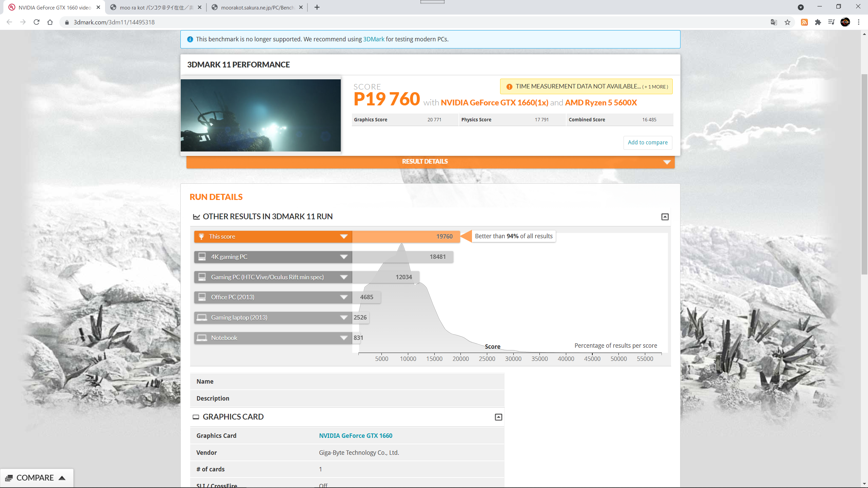Click the Better than 94% tooltip
The width and height of the screenshot is (868, 488).
click(x=514, y=236)
